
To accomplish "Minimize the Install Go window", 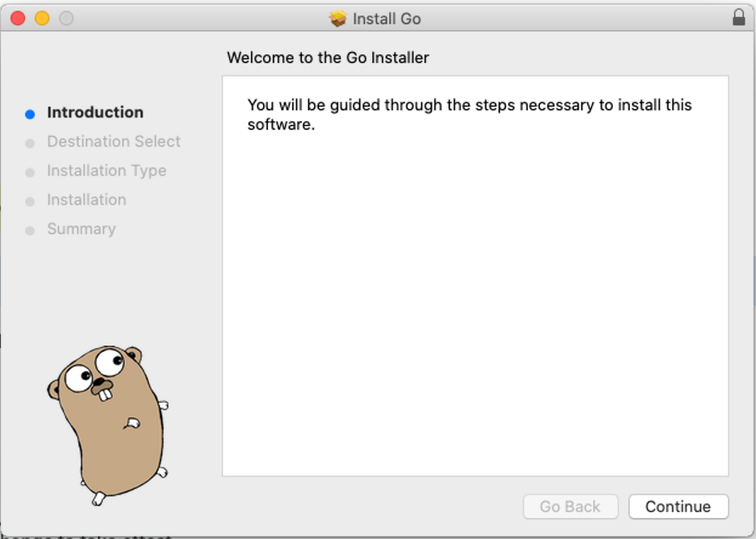I will [x=42, y=19].
